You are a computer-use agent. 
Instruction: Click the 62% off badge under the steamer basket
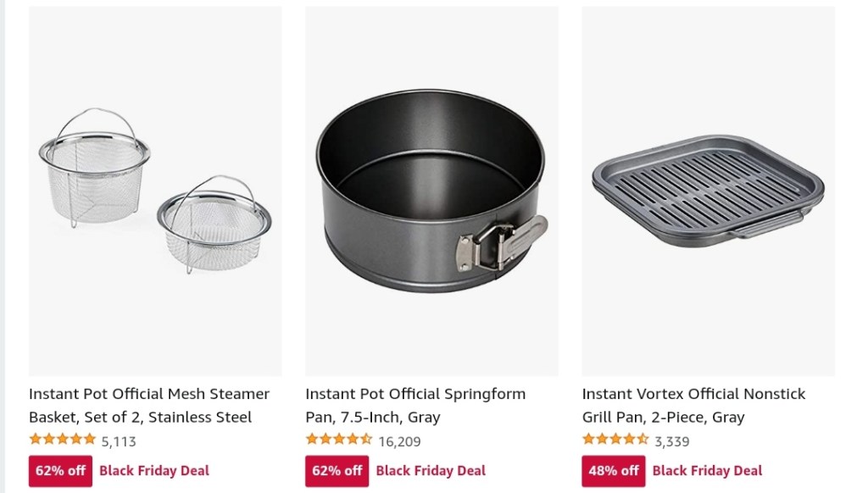[60, 471]
